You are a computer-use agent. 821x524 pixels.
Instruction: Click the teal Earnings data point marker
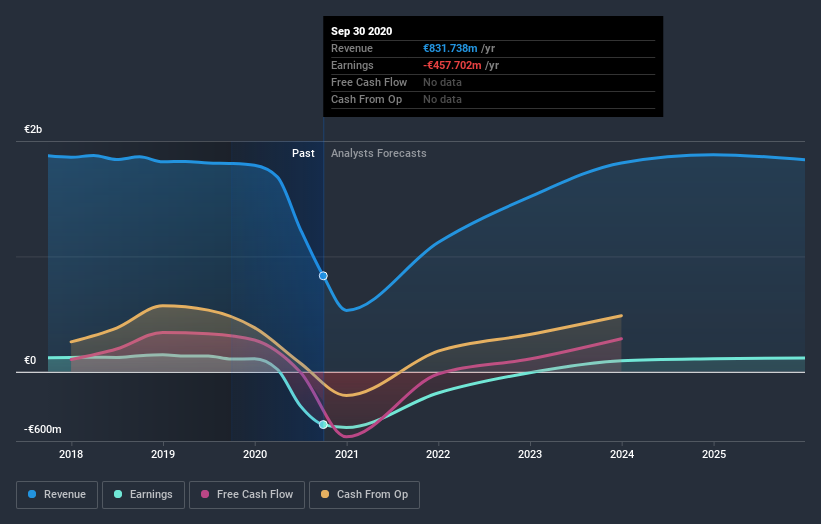coord(324,425)
